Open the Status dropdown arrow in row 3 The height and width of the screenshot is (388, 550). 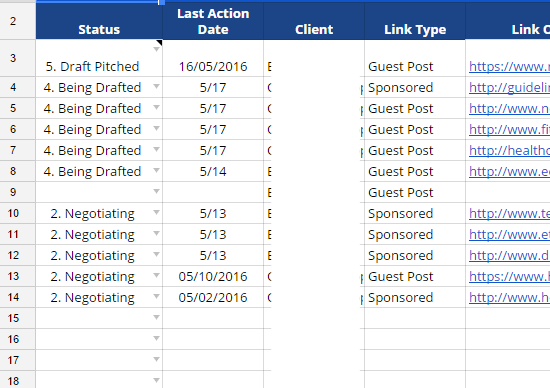[x=157, y=49]
